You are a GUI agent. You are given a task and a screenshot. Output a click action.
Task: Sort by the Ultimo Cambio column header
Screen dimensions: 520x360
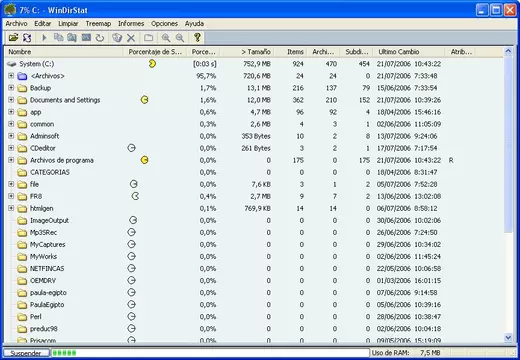[x=409, y=52]
